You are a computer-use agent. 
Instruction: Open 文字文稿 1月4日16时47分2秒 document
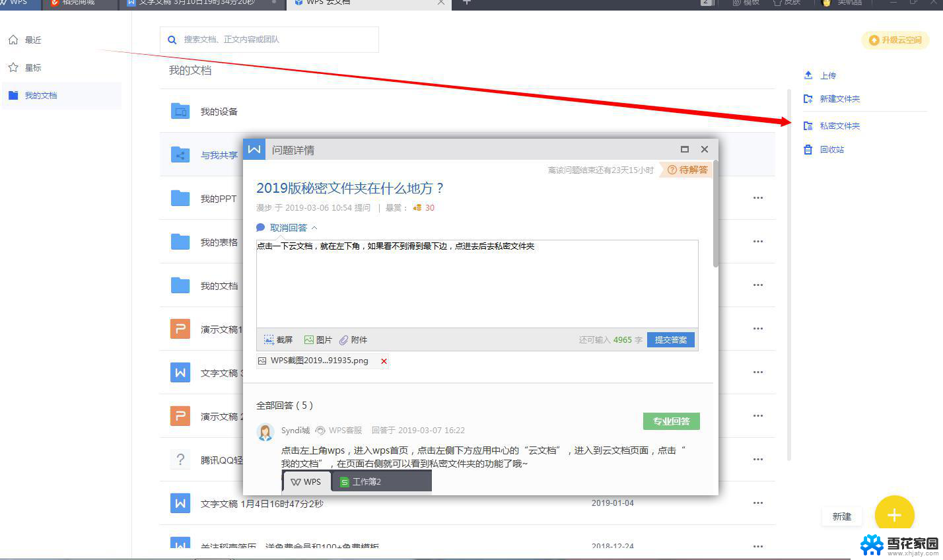click(x=262, y=504)
